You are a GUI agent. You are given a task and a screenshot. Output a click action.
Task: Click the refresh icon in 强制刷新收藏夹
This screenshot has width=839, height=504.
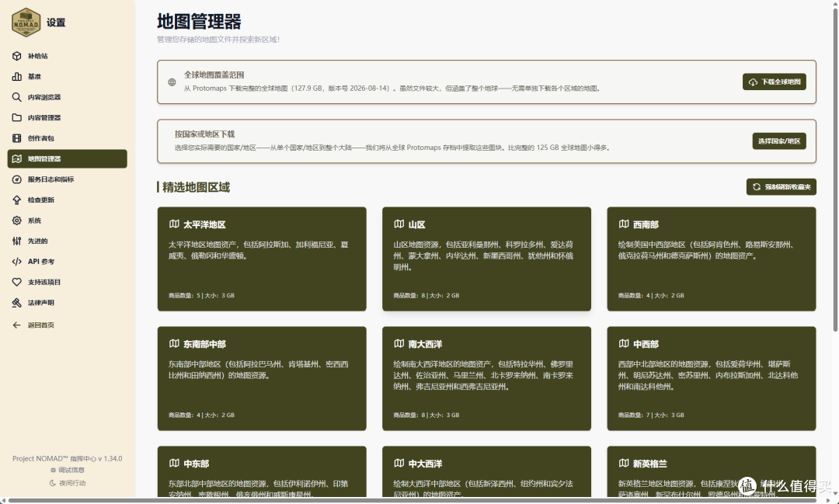757,186
